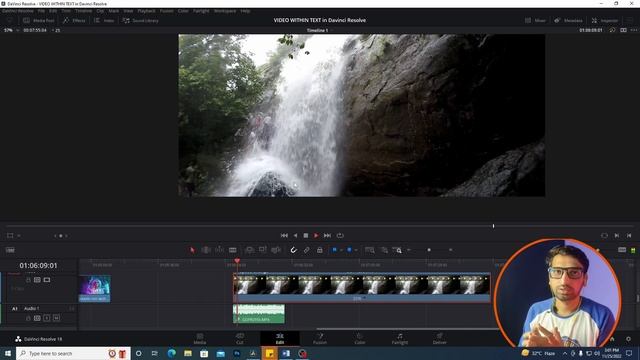Screen dimensions: 640x360
Task: Toggle the Linked Selection chain icon
Action: click(x=307, y=250)
